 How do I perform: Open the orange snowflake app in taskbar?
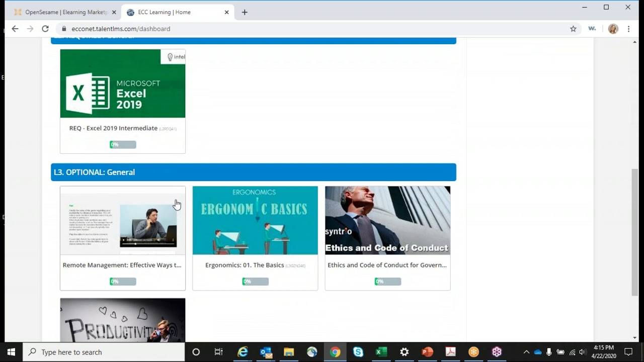tap(474, 352)
